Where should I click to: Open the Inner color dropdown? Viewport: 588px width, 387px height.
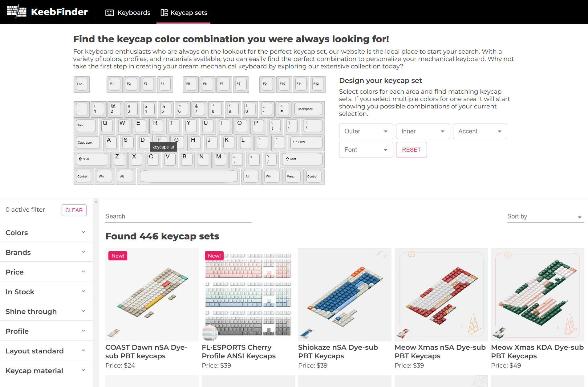(x=423, y=131)
